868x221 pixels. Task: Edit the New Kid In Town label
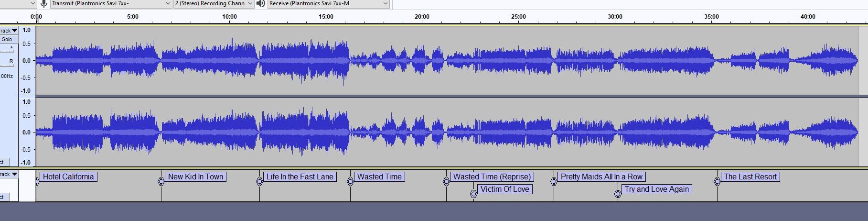click(195, 177)
